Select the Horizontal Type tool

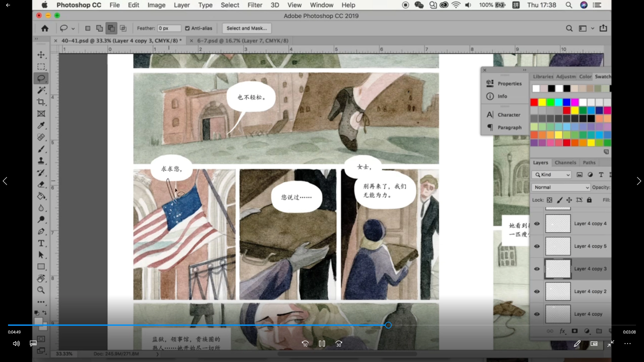pyautogui.click(x=41, y=243)
